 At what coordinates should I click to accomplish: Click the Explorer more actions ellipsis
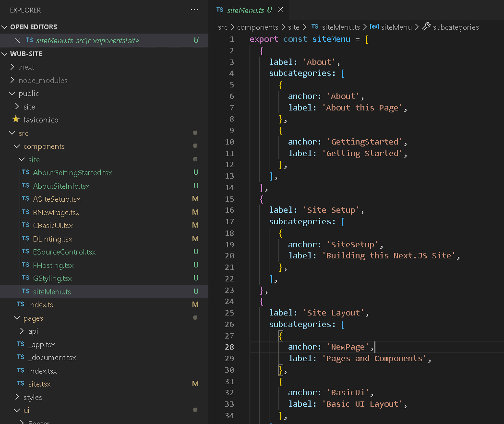pos(194,10)
